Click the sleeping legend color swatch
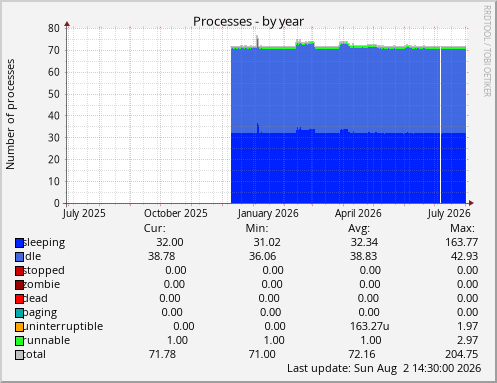 [19, 243]
